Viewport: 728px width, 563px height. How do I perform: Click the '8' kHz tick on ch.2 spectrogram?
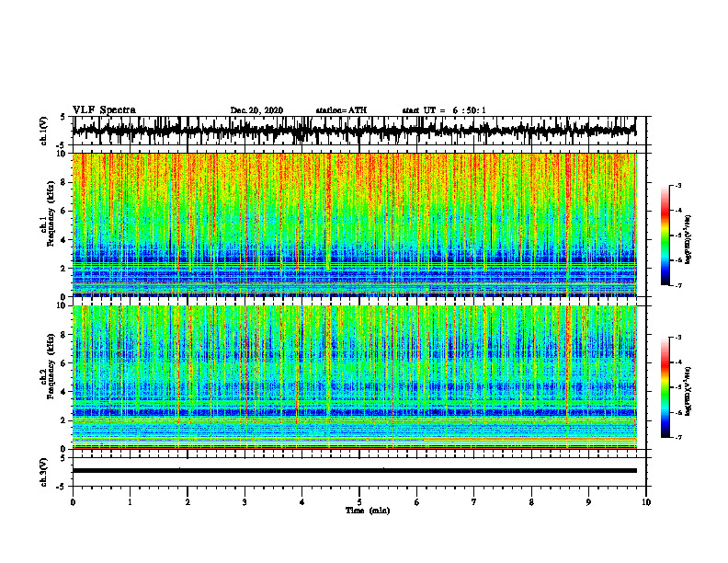pyautogui.click(x=64, y=335)
